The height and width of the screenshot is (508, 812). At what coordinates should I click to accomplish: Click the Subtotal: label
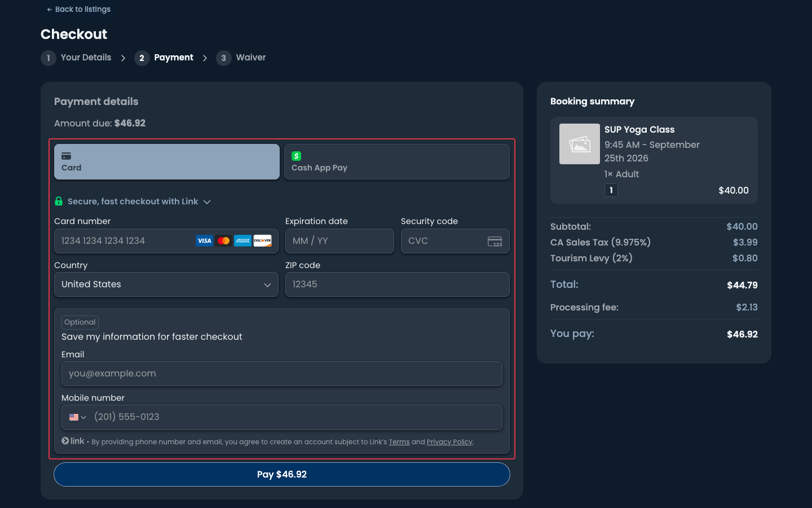pos(571,226)
